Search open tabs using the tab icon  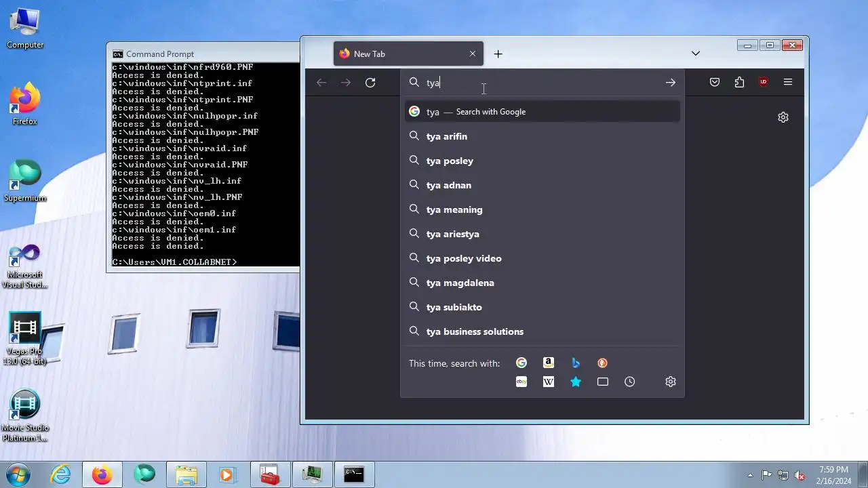[603, 382]
